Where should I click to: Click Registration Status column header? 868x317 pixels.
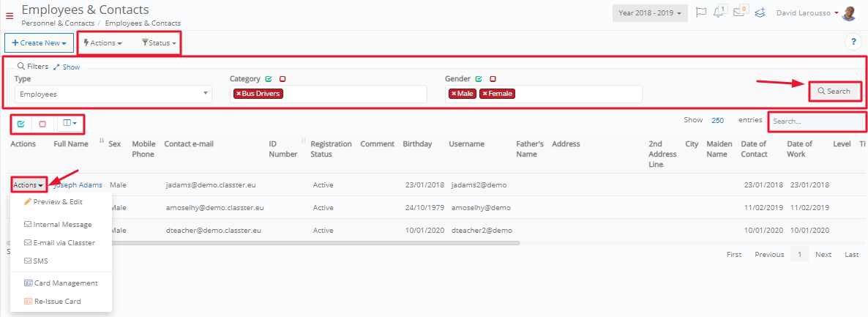tap(331, 149)
